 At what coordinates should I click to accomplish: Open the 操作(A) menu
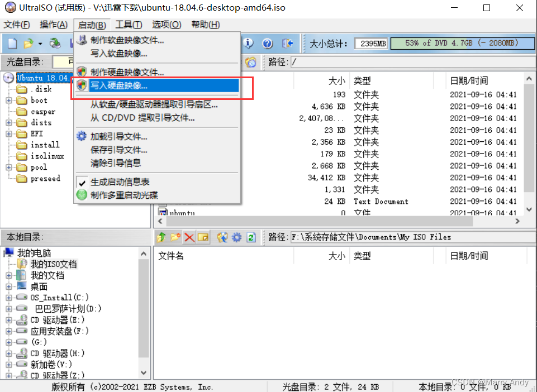[x=54, y=25]
